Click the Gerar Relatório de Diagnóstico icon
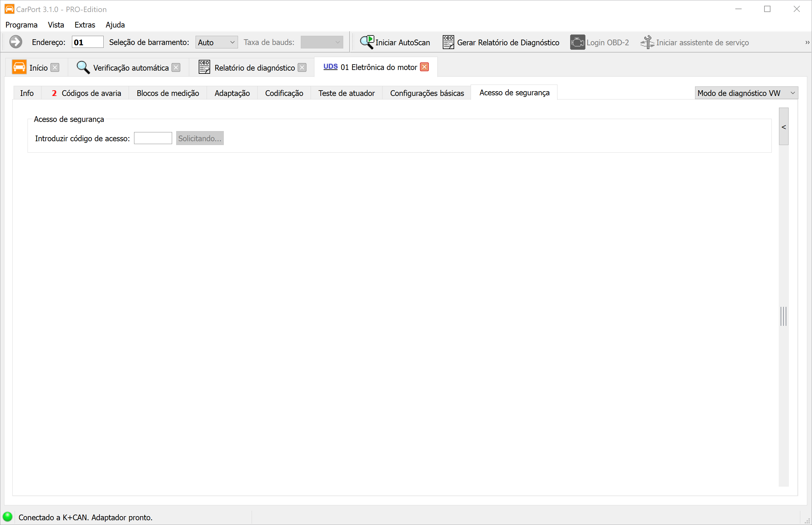Screen dimensions: 812x525 click(x=448, y=42)
